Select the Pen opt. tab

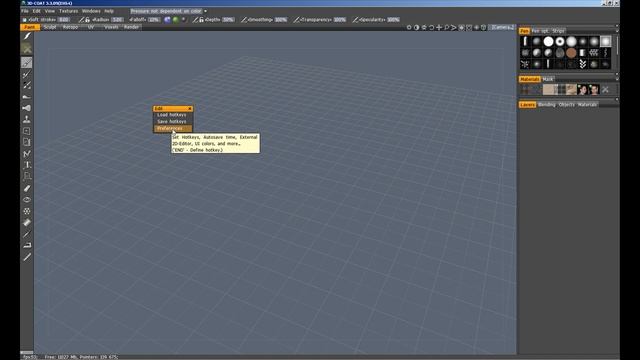point(540,31)
